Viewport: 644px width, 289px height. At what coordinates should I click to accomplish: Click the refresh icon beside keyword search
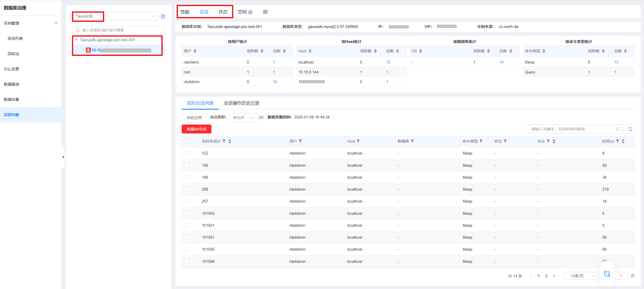pos(630,129)
